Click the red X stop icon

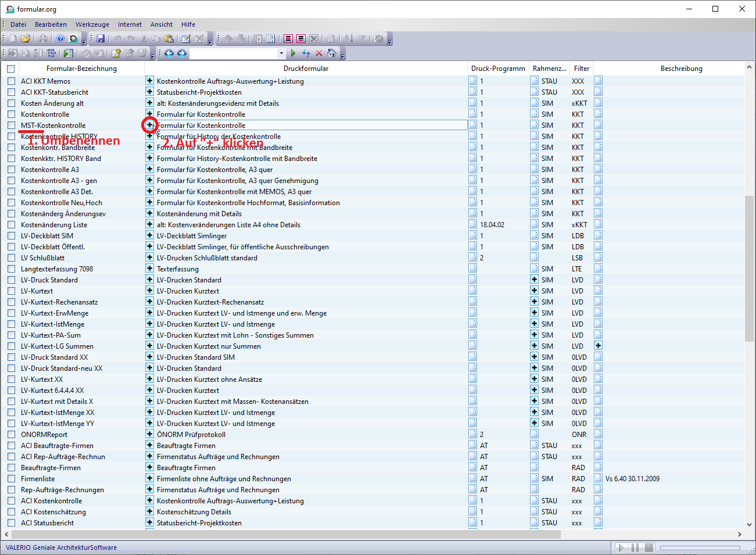[318, 53]
